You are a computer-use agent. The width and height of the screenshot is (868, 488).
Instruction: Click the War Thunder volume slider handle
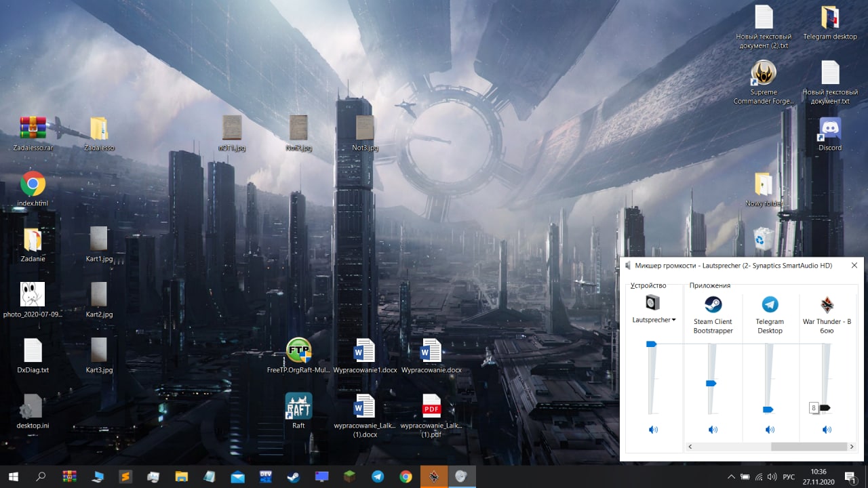(x=825, y=408)
